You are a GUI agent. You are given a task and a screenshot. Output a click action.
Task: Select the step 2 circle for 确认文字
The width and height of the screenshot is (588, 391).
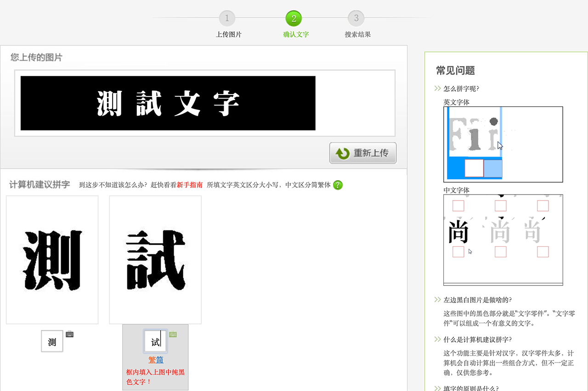point(294,18)
